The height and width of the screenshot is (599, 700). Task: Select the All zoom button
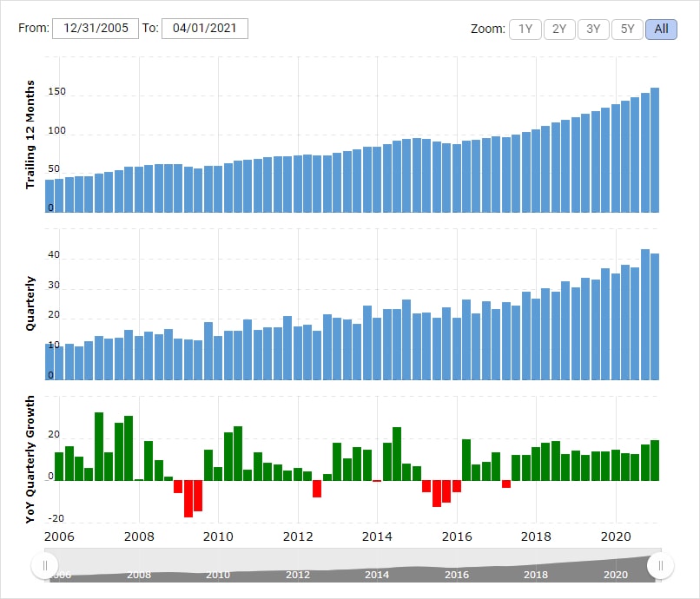pyautogui.click(x=661, y=29)
